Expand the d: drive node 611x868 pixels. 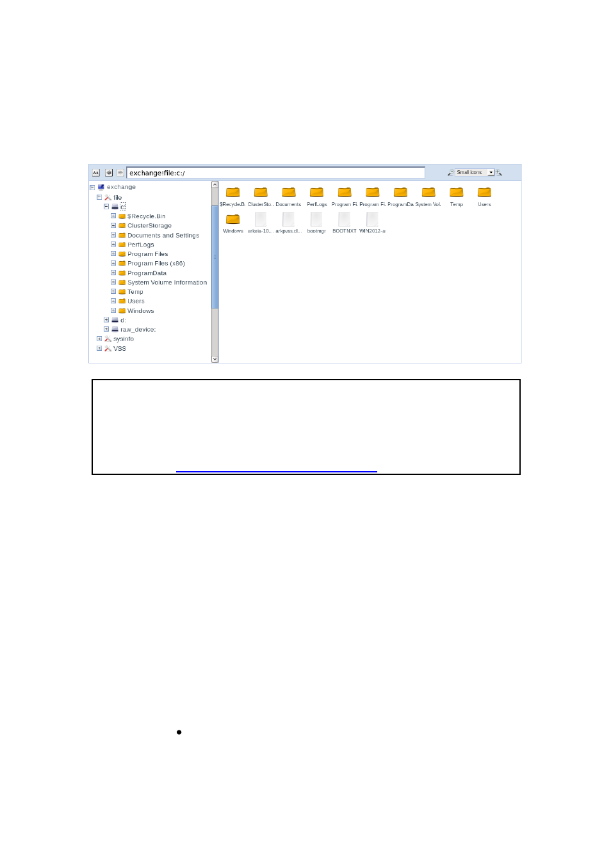(x=106, y=319)
